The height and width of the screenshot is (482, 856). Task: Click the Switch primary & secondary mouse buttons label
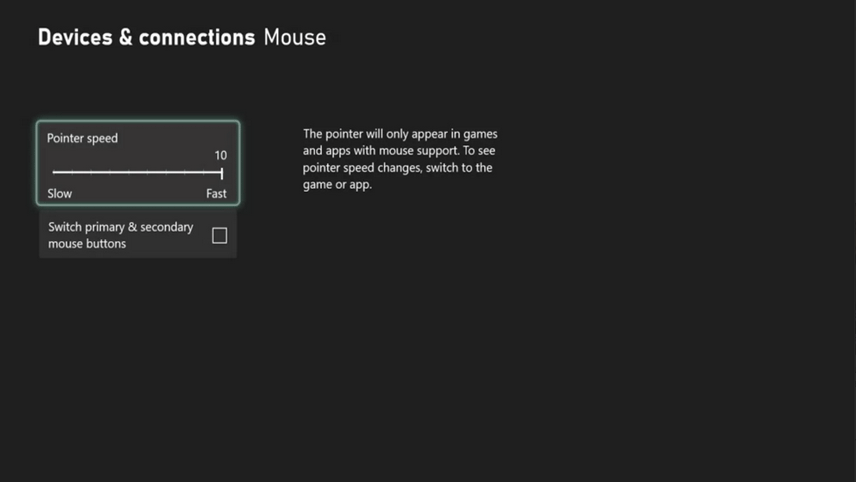pos(121,235)
